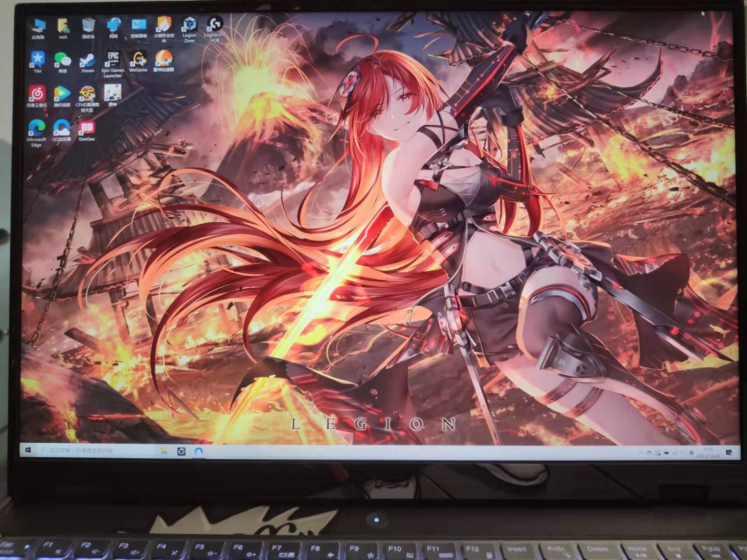Open the 此电脑 This PC desktop icon
The image size is (747, 560).
click(38, 28)
